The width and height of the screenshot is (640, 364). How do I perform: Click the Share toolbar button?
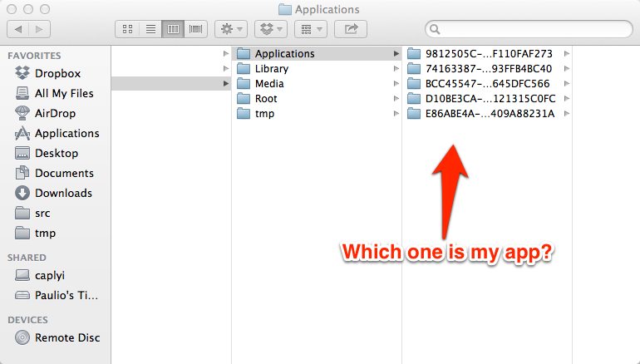click(x=351, y=29)
